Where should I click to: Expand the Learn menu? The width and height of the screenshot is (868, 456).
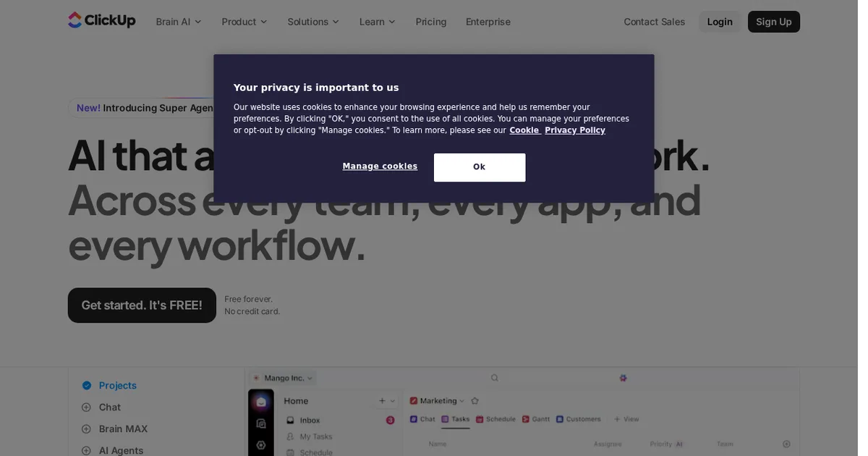click(x=378, y=22)
